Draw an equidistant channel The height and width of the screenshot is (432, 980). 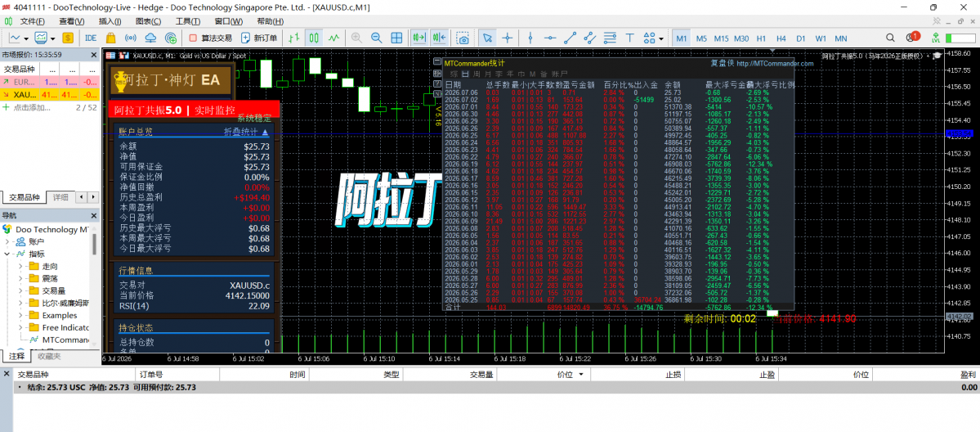(589, 38)
